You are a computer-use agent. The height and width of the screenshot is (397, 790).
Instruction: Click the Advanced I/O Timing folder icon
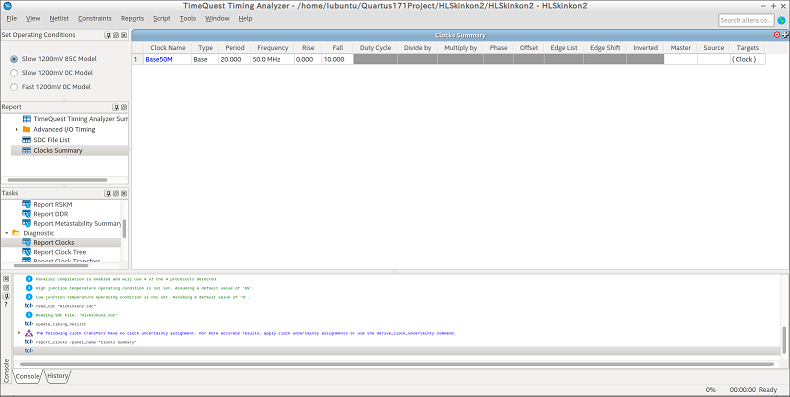click(27, 129)
